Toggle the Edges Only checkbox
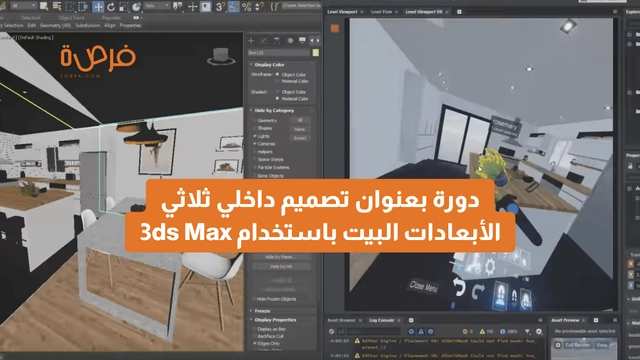 tap(255, 343)
